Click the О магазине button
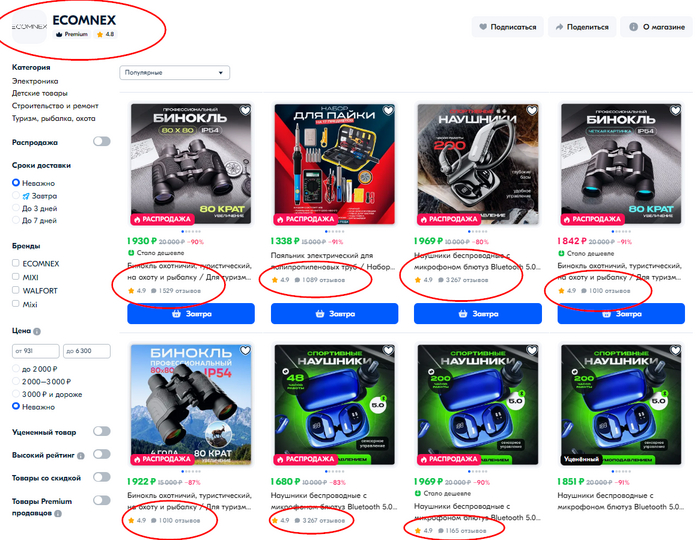This screenshot has width=700, height=540. point(656,27)
